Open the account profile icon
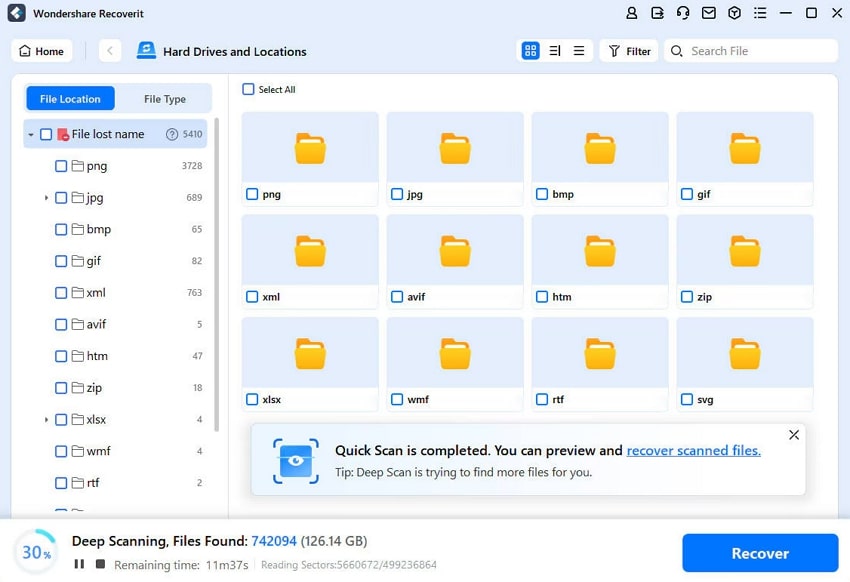Image resolution: width=850 pixels, height=582 pixels. [631, 13]
